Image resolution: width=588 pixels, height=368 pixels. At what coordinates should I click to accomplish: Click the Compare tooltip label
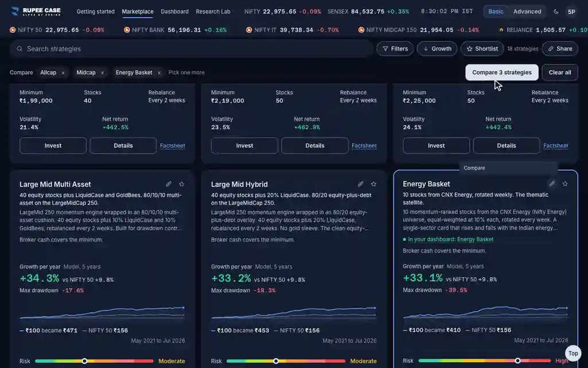(x=474, y=168)
